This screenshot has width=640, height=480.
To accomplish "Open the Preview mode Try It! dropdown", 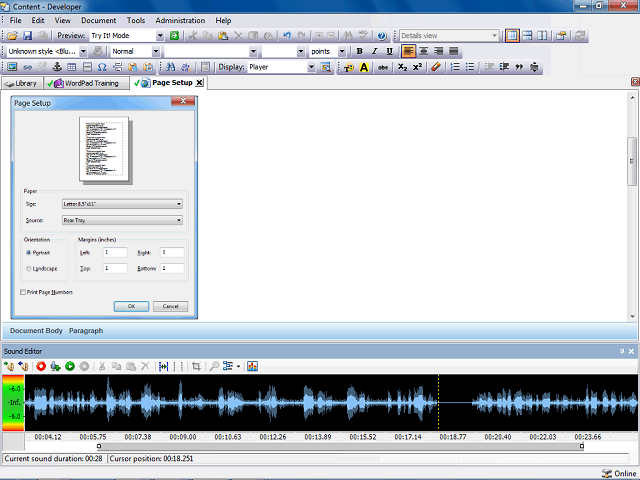I will 160,36.
